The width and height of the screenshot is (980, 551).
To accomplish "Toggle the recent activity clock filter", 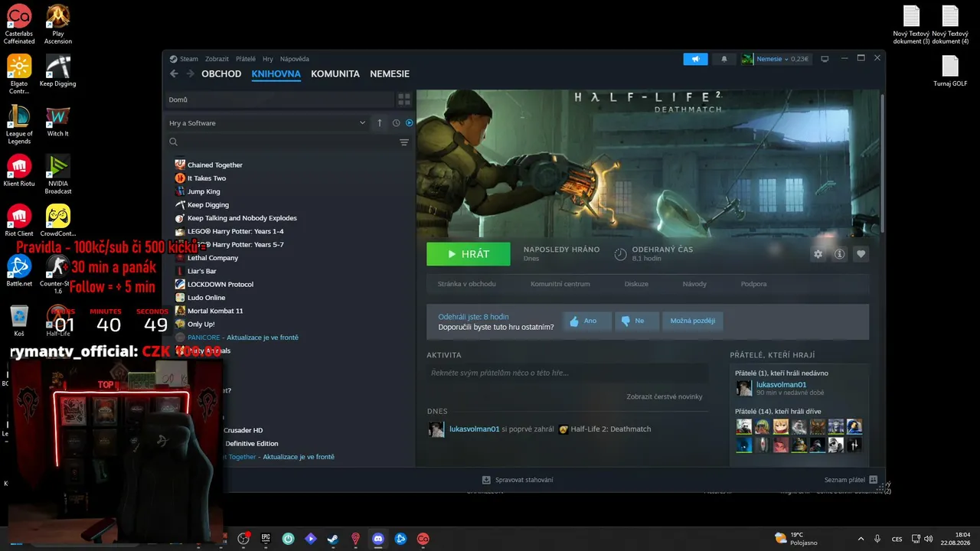I will click(x=396, y=123).
